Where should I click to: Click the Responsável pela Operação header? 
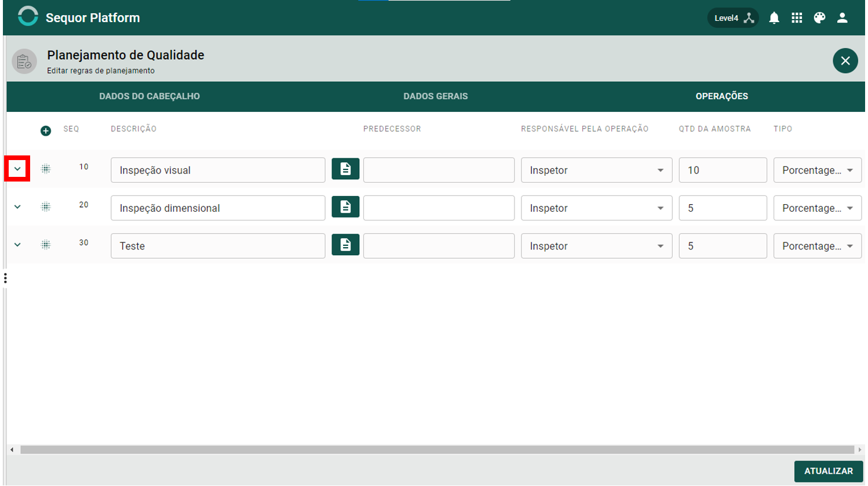[x=585, y=129]
